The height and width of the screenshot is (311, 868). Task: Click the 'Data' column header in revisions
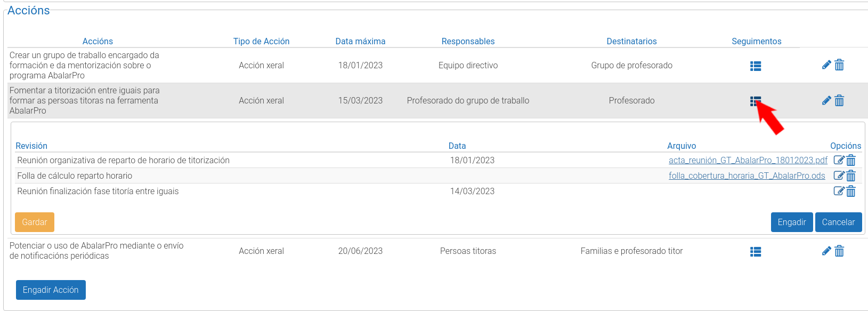click(x=457, y=146)
